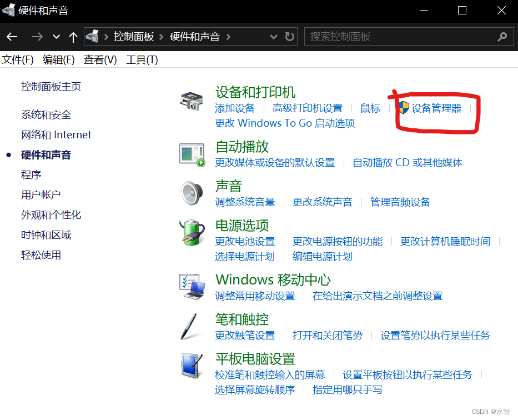Click the 搜索控制面板 search field

pyautogui.click(x=409, y=36)
